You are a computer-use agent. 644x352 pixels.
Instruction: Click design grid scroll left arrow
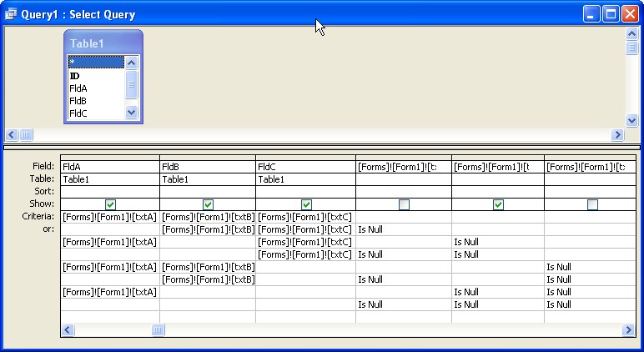(x=68, y=329)
